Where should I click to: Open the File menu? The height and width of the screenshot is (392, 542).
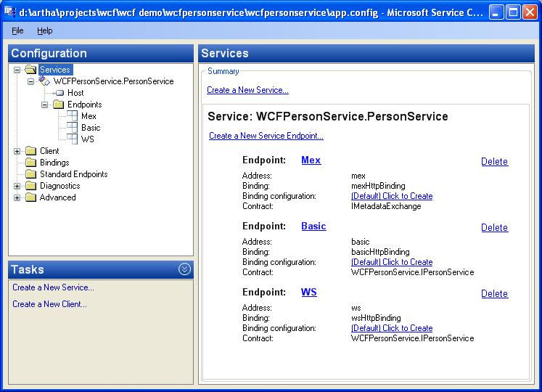(x=17, y=30)
